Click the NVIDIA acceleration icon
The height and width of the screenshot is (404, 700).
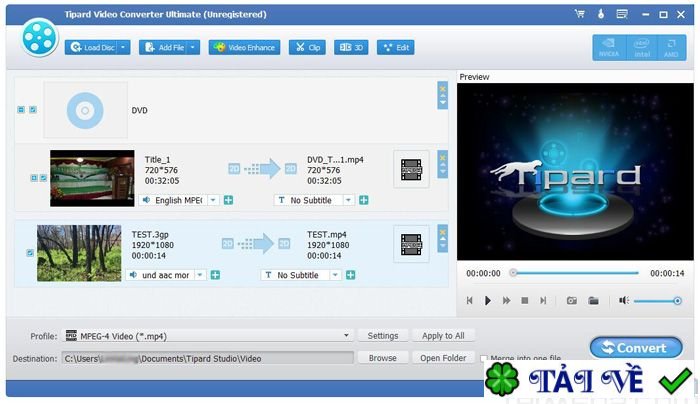[x=609, y=48]
